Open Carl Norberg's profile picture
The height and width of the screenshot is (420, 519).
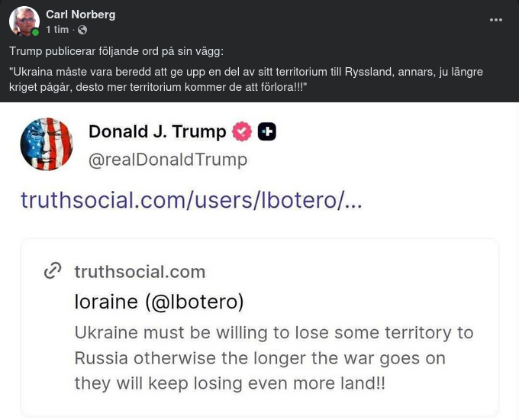(x=24, y=21)
